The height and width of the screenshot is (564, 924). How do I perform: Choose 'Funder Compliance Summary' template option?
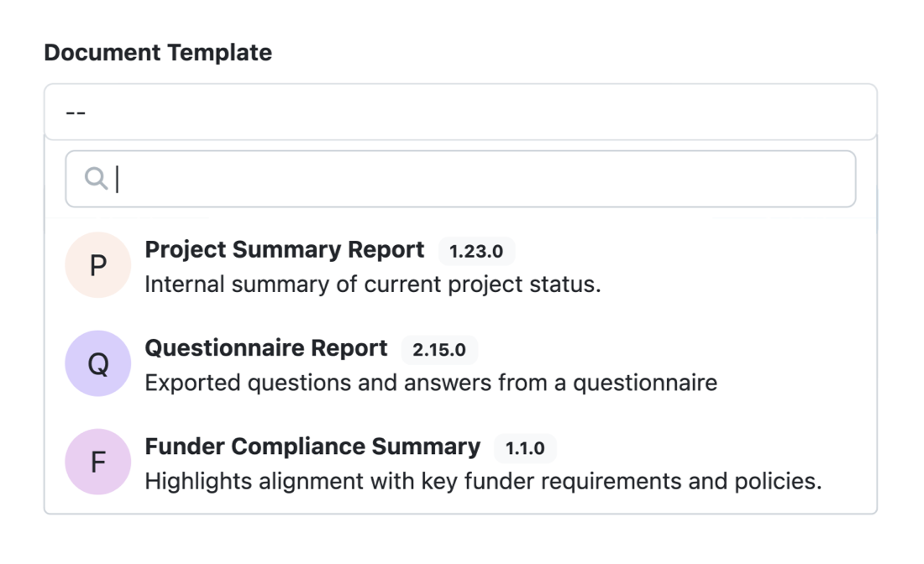pos(460,462)
